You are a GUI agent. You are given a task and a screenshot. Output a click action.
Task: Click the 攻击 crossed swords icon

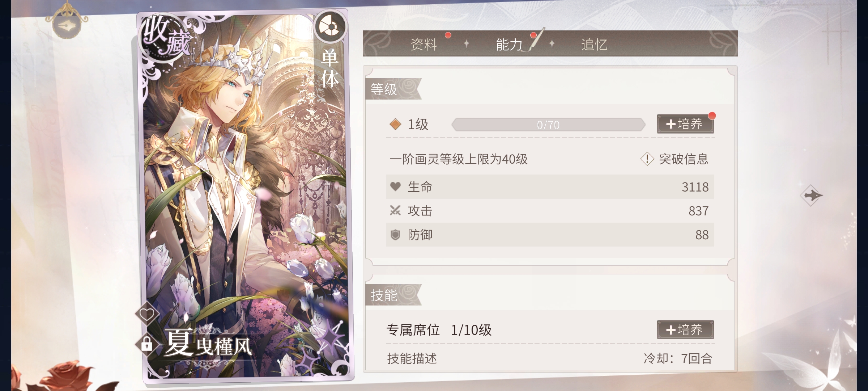[395, 210]
